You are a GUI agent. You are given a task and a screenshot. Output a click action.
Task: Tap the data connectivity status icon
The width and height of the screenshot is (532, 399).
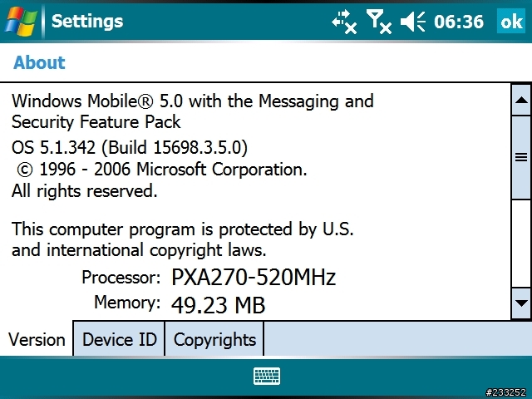[x=344, y=22]
